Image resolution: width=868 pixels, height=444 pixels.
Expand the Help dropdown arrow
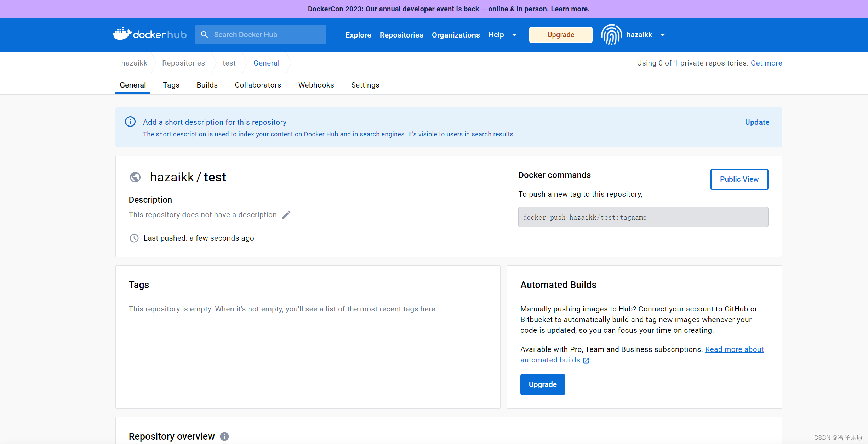click(514, 35)
